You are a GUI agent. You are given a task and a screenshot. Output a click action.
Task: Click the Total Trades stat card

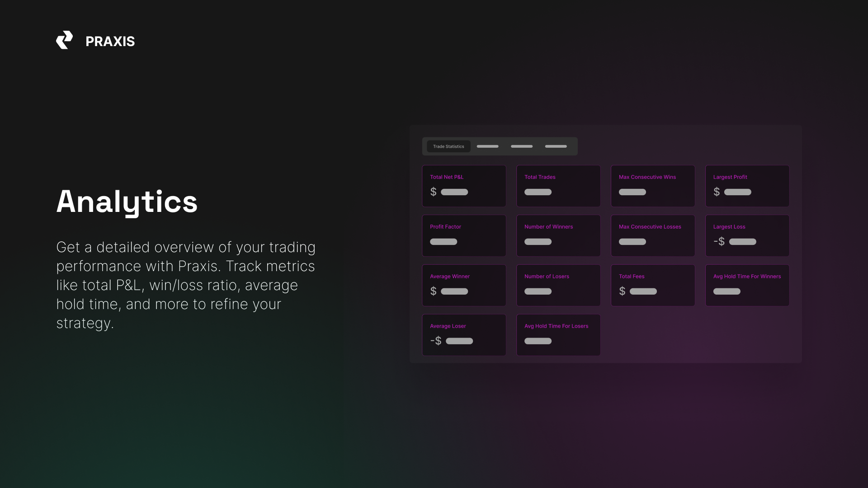[x=558, y=186]
